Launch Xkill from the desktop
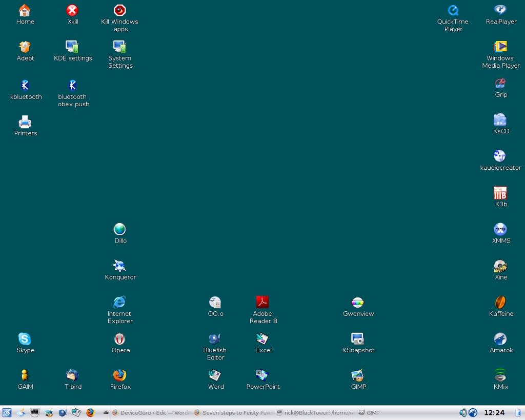The width and height of the screenshot is (525, 420). tap(72, 11)
